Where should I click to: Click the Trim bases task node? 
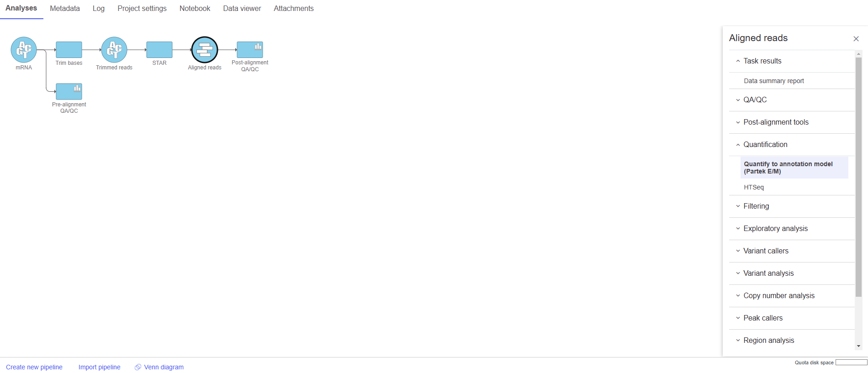click(x=69, y=50)
